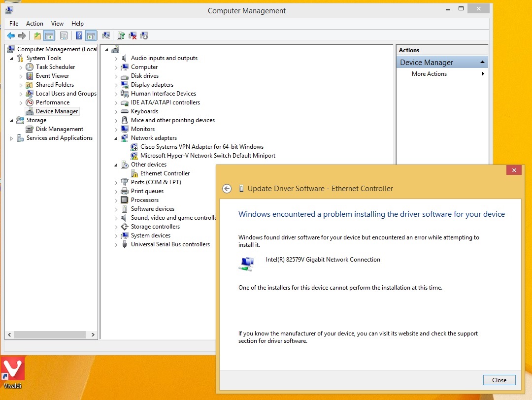Screen dimensions: 532x400
Task: Collapse the Device Manager actions section arrow
Action: click(482, 62)
